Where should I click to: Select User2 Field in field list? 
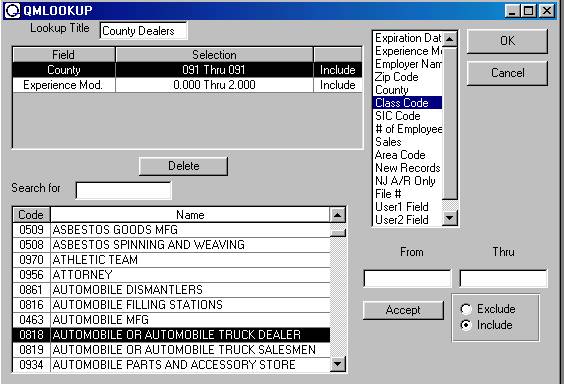(408, 219)
